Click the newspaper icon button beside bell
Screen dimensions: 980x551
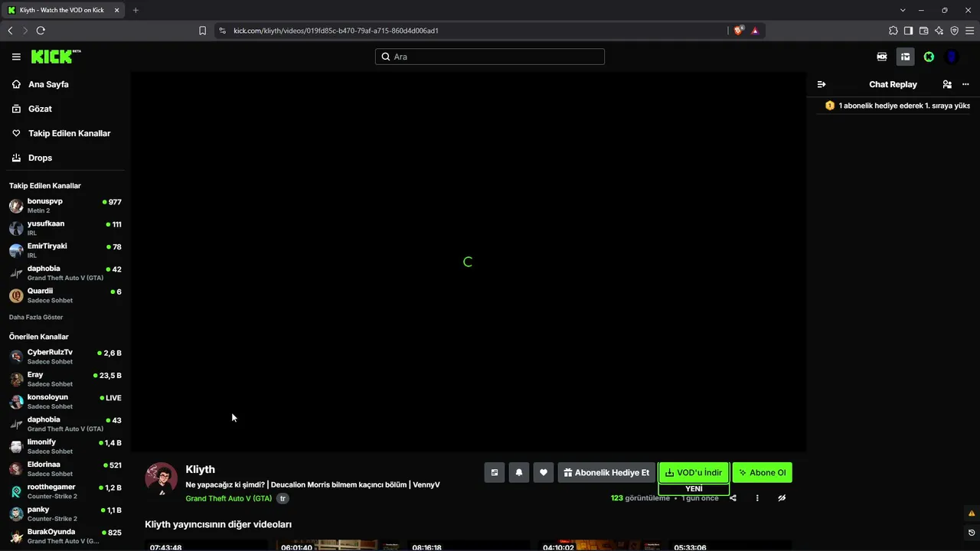tap(495, 472)
